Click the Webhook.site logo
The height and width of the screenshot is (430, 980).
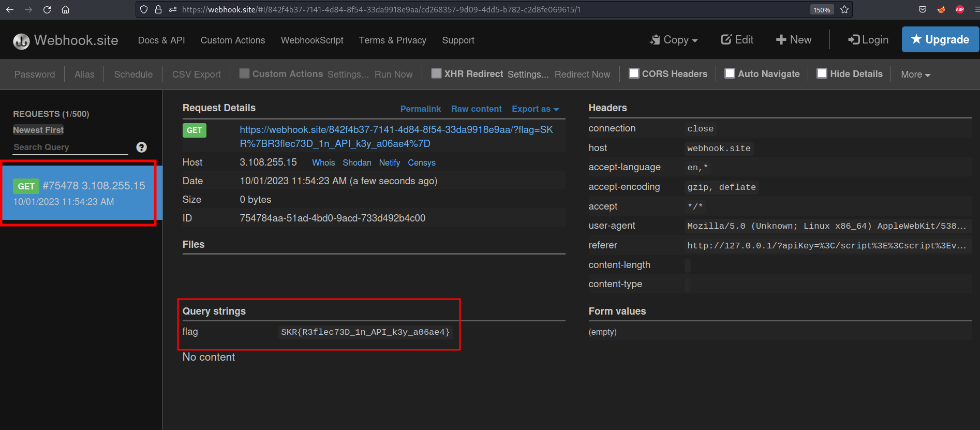pos(66,40)
